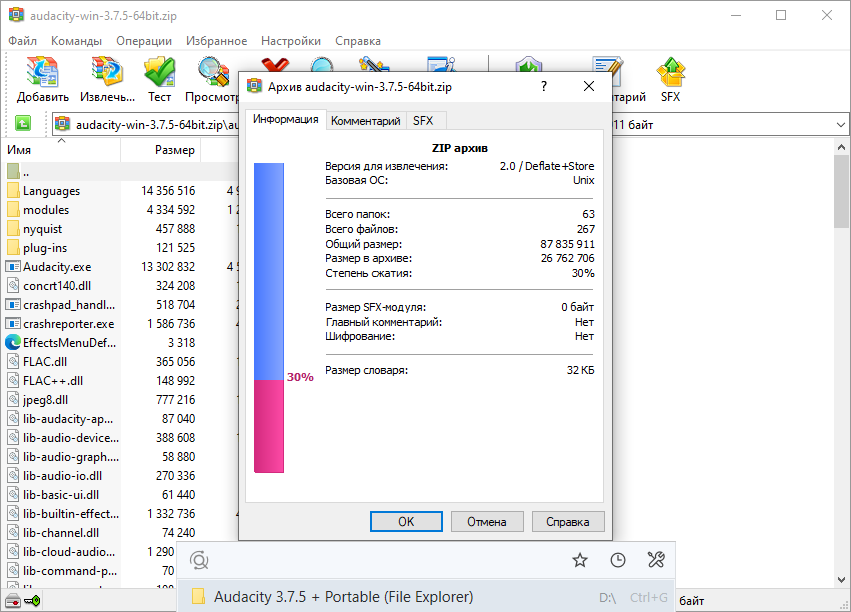The image size is (851, 612).
Task: Sort by the Размер column header
Action: pyautogui.click(x=161, y=150)
